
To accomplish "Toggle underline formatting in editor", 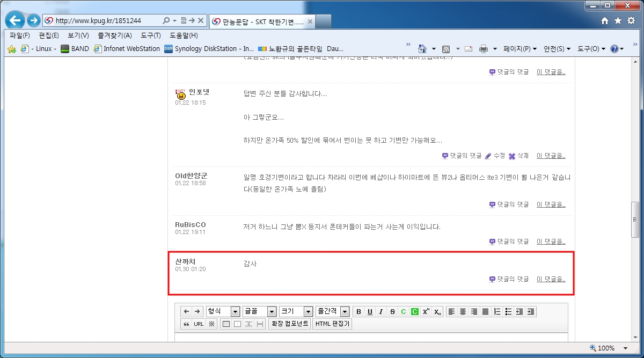I will 370,312.
